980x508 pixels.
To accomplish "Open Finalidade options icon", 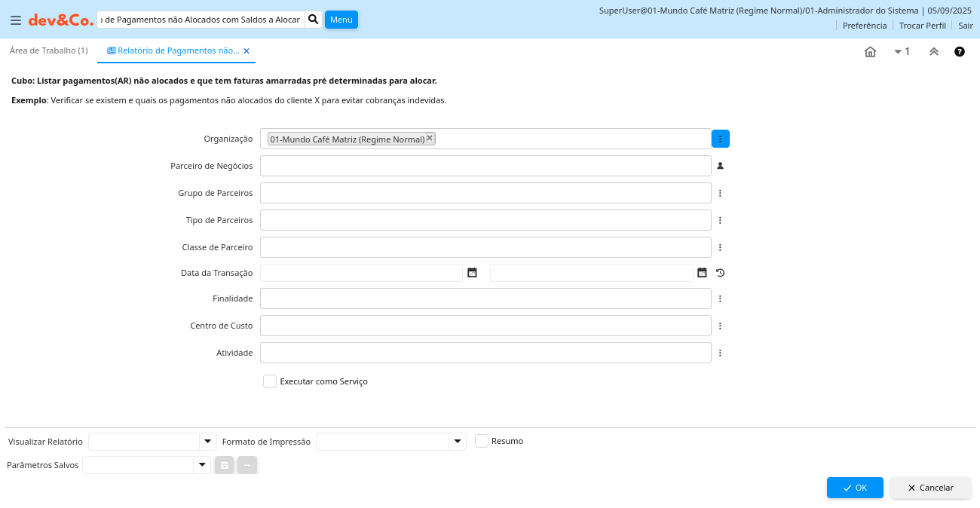I will coord(720,298).
